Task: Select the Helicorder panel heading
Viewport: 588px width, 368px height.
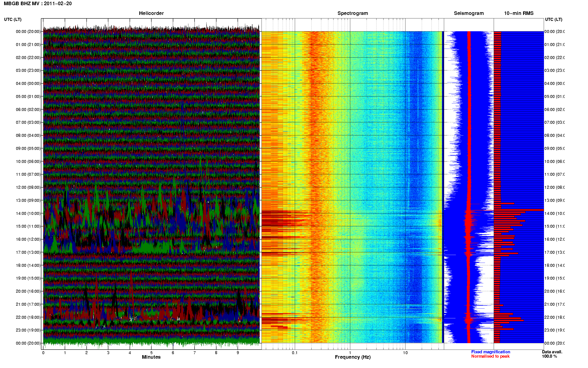Action: tap(151, 13)
